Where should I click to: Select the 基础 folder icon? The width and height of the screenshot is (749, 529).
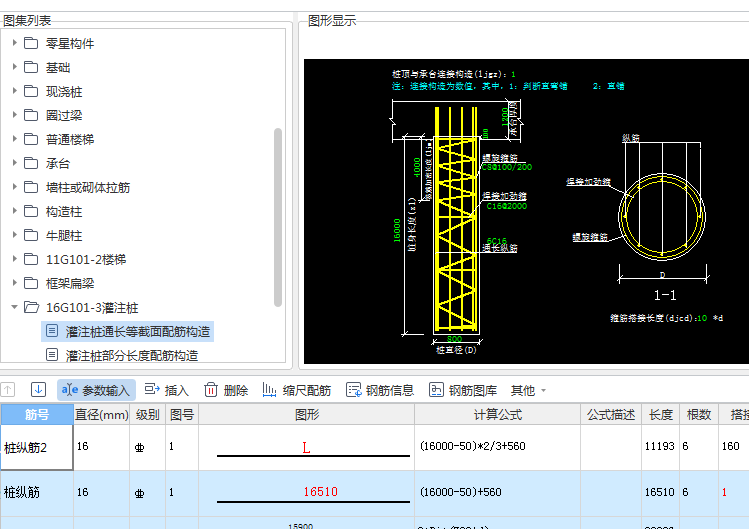click(31, 67)
